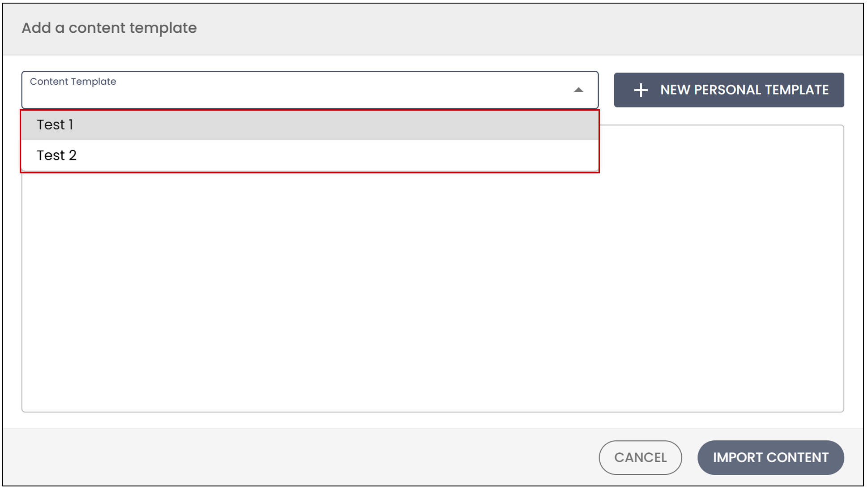The image size is (868, 490).
Task: Click the outlined CANCEL pill button
Action: tap(640, 457)
